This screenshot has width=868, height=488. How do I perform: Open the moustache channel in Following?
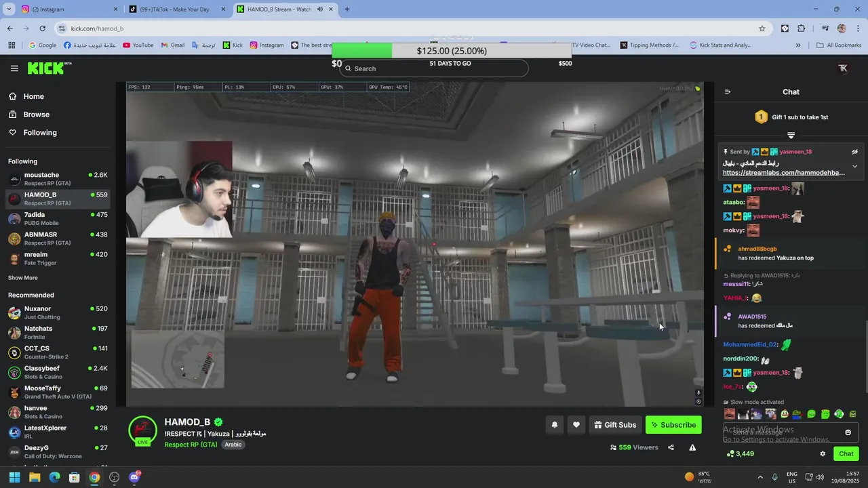coord(58,179)
